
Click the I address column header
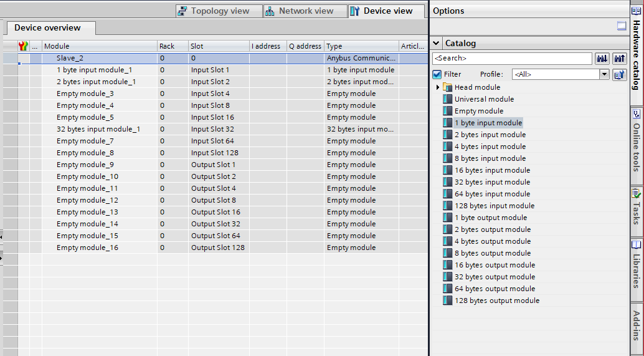(x=268, y=46)
